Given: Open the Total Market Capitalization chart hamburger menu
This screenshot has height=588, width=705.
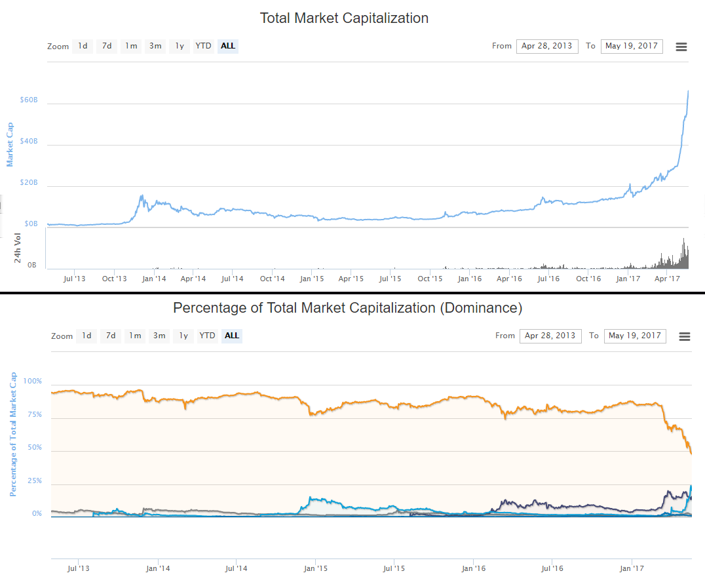Looking at the screenshot, I should (x=681, y=47).
